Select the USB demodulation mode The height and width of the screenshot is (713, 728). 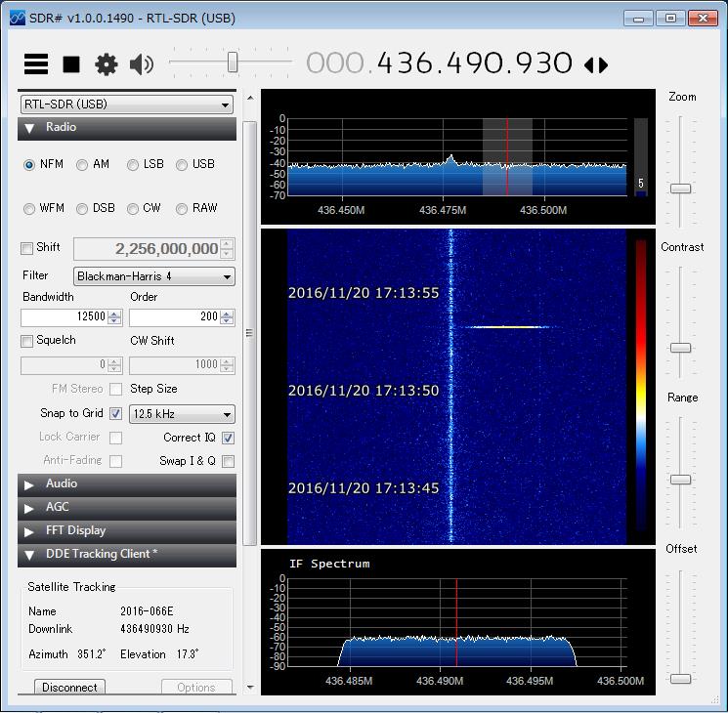click(x=183, y=165)
